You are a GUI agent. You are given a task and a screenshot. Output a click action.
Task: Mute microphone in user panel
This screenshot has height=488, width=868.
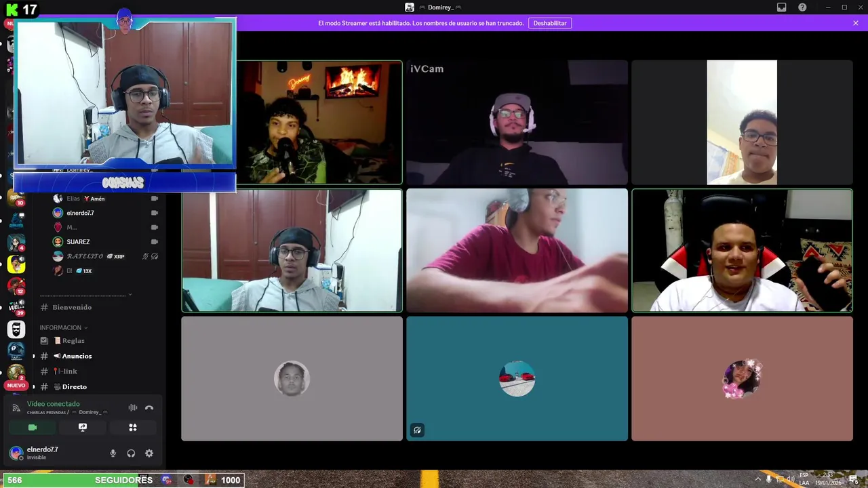click(113, 453)
